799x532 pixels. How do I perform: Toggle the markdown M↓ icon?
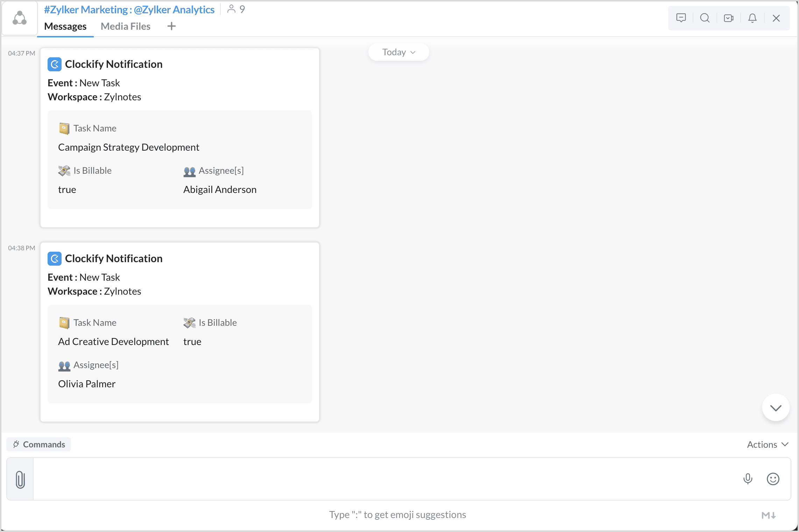click(x=769, y=515)
